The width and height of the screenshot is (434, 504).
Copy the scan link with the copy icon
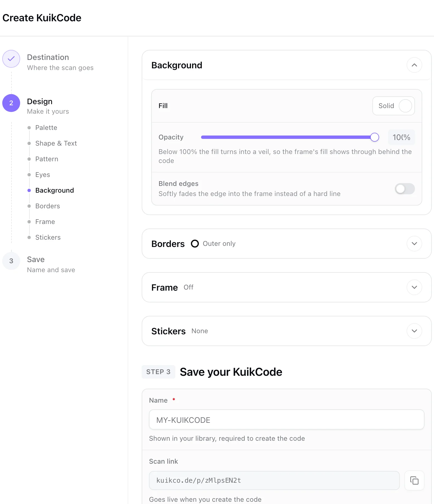pyautogui.click(x=414, y=480)
